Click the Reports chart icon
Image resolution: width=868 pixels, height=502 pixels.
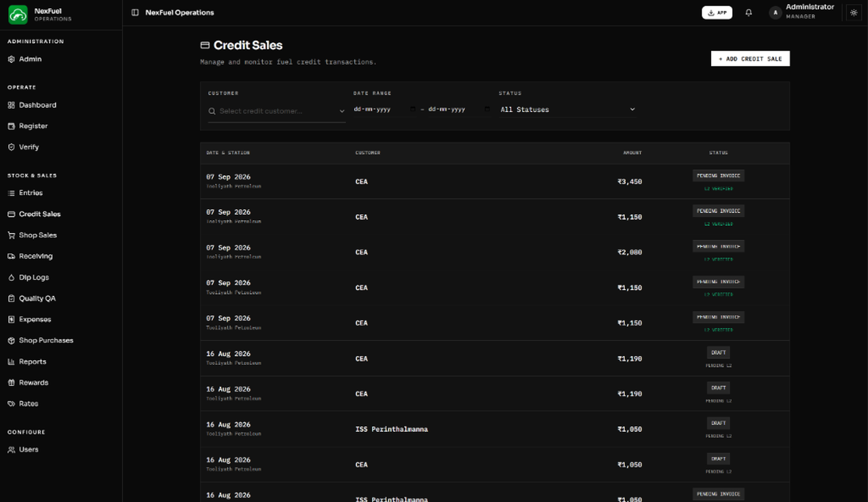click(11, 362)
